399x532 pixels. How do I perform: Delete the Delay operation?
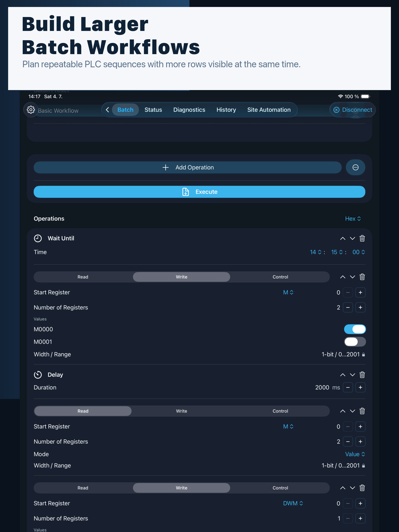[362, 375]
